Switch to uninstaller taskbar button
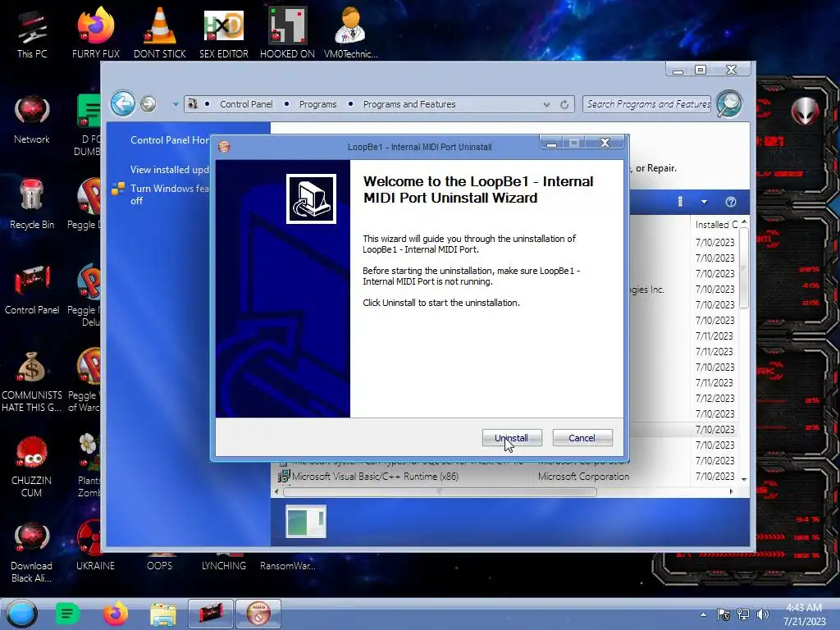The width and height of the screenshot is (840, 630). click(258, 614)
